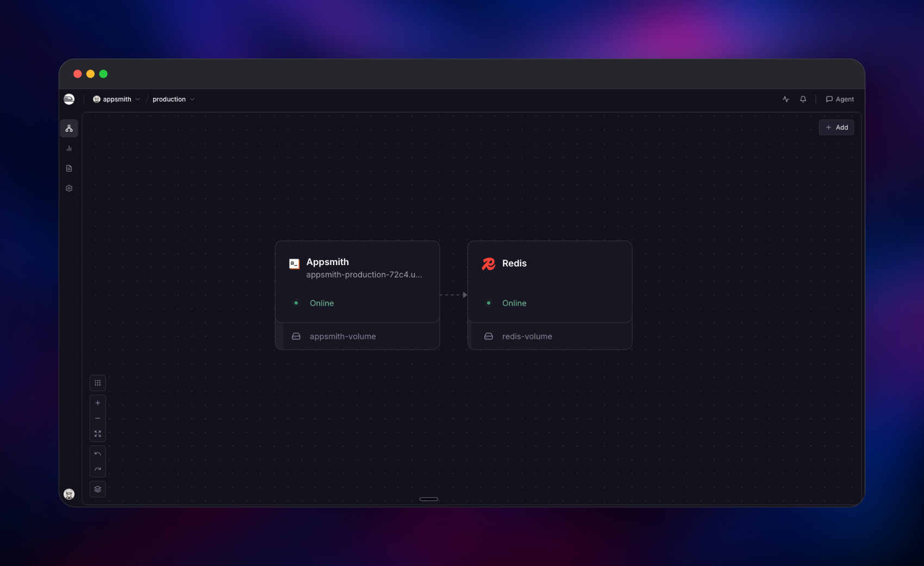
Task: Open the user avatar menu
Action: pos(69,494)
